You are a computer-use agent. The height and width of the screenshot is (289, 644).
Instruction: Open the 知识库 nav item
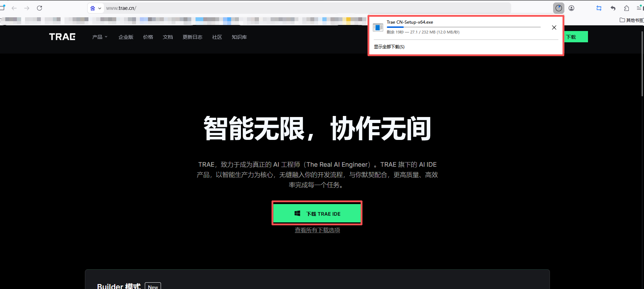coord(239,37)
